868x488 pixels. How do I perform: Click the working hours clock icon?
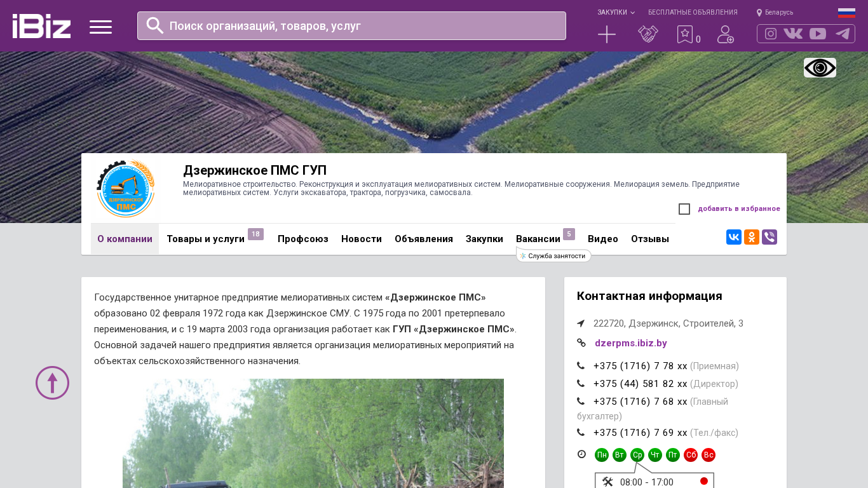[x=581, y=454]
